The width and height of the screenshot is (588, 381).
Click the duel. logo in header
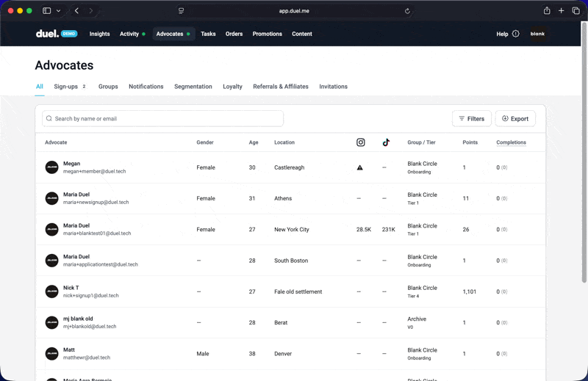(47, 34)
